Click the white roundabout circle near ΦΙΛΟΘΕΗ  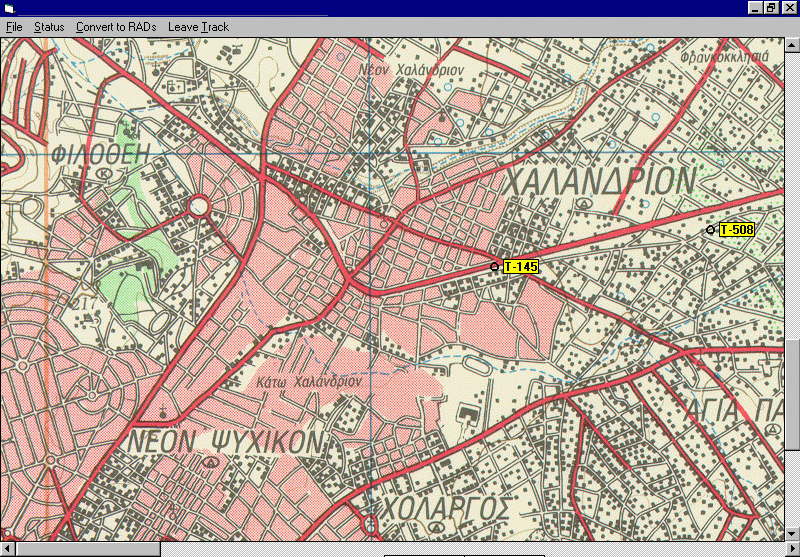click(x=198, y=207)
